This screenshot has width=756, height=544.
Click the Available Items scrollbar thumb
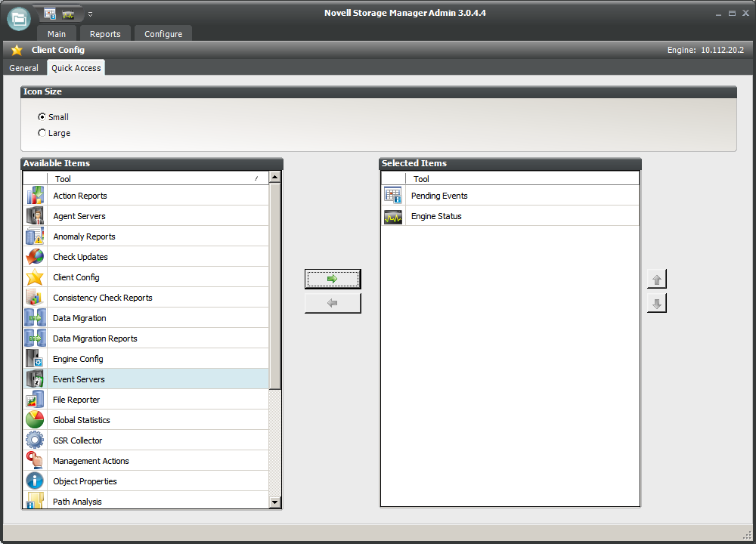point(275,286)
